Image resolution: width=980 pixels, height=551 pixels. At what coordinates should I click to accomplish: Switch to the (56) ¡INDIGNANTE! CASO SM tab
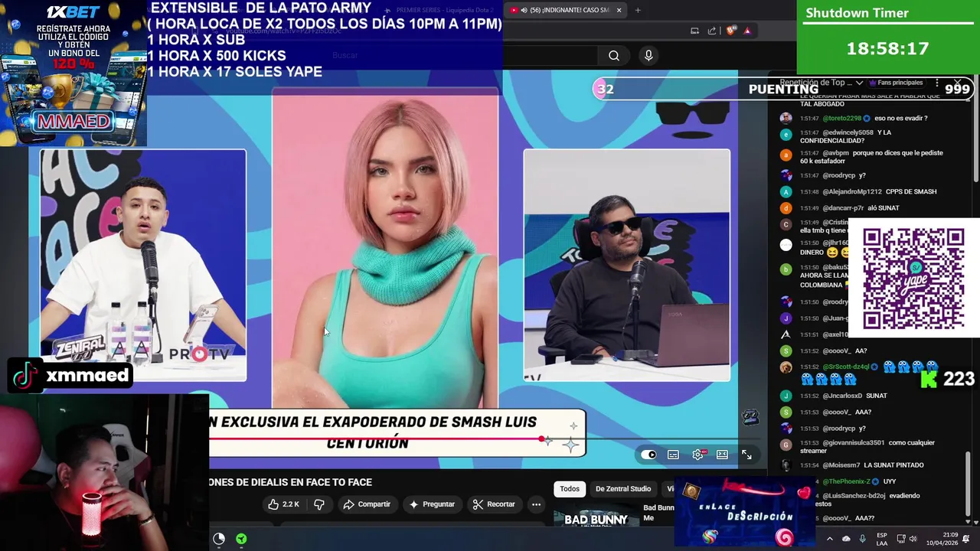[x=565, y=10]
